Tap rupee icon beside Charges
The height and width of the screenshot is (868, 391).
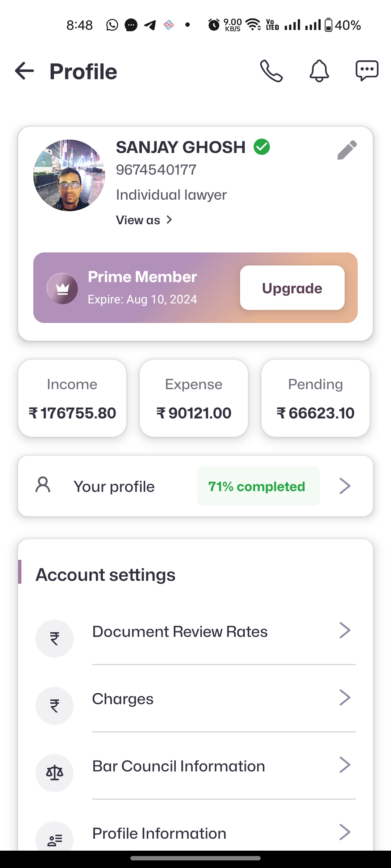click(54, 706)
